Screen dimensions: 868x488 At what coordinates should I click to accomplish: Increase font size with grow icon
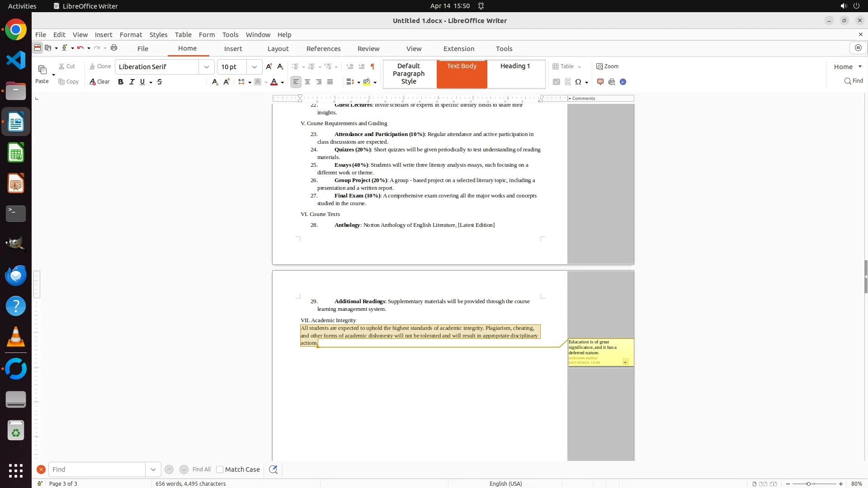[269, 66]
